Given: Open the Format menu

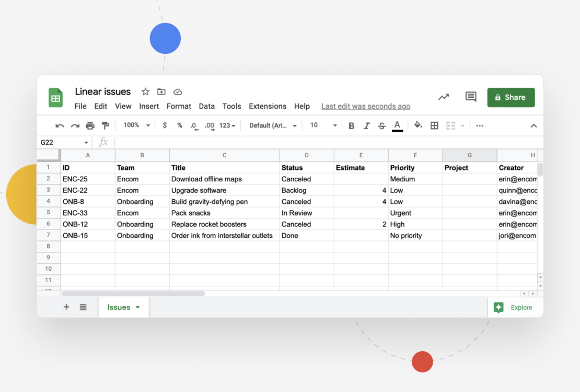Looking at the screenshot, I should (x=179, y=106).
